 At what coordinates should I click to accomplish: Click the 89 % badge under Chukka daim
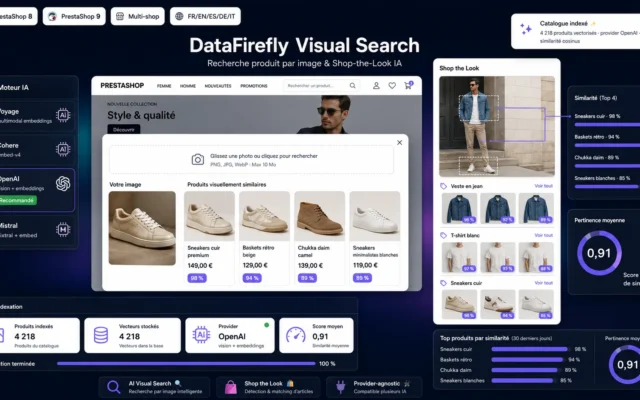pyautogui.click(x=307, y=278)
